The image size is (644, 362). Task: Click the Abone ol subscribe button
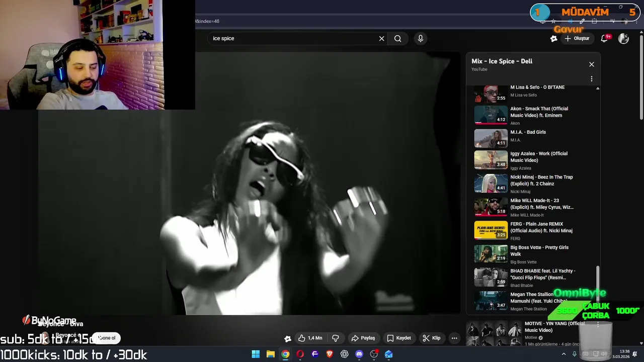pos(106,338)
